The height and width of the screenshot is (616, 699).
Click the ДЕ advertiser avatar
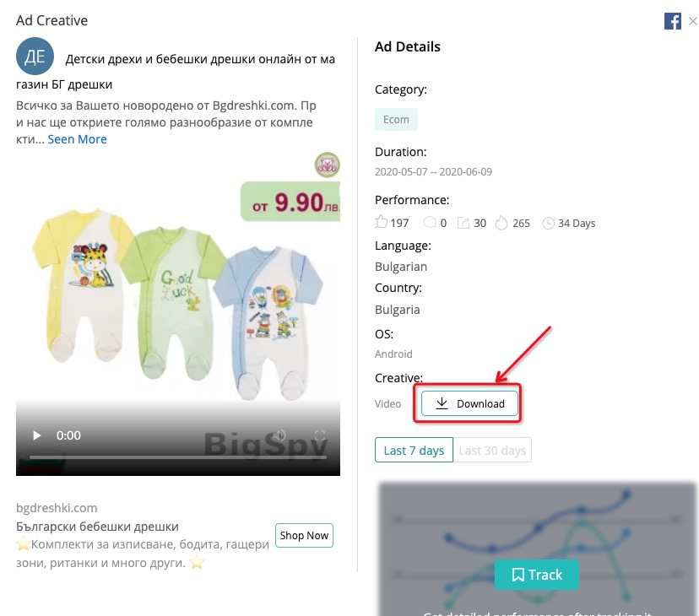[35, 57]
